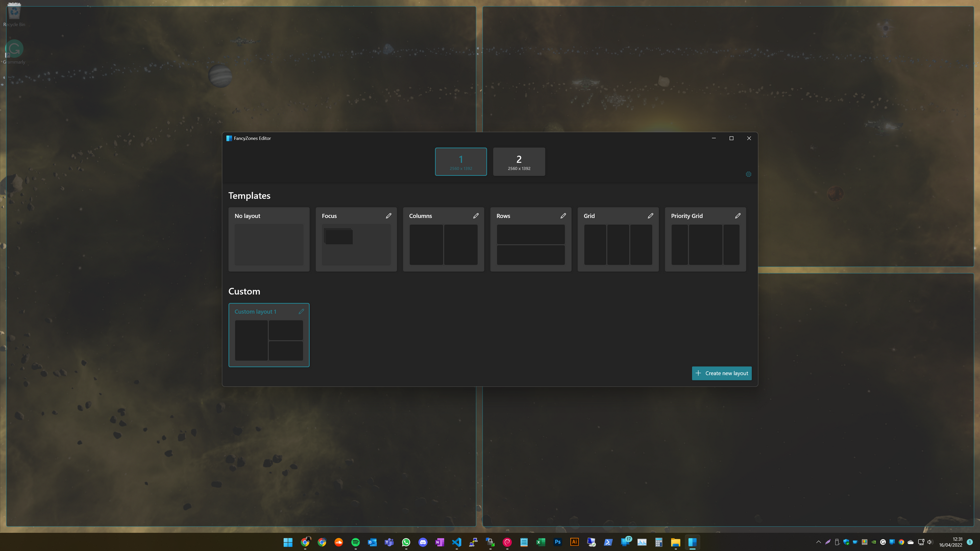The image size is (980, 551).
Task: Edit the Grid template with pencil icon
Action: pos(650,216)
